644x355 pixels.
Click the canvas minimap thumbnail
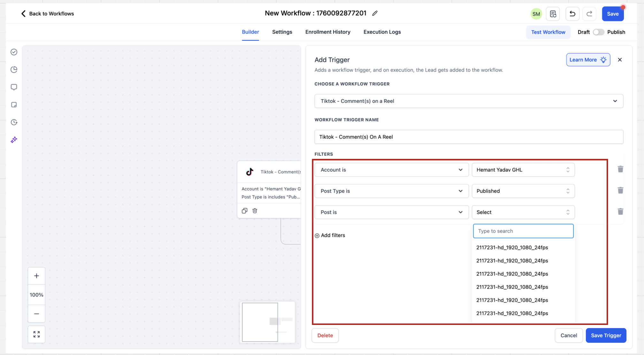click(267, 322)
